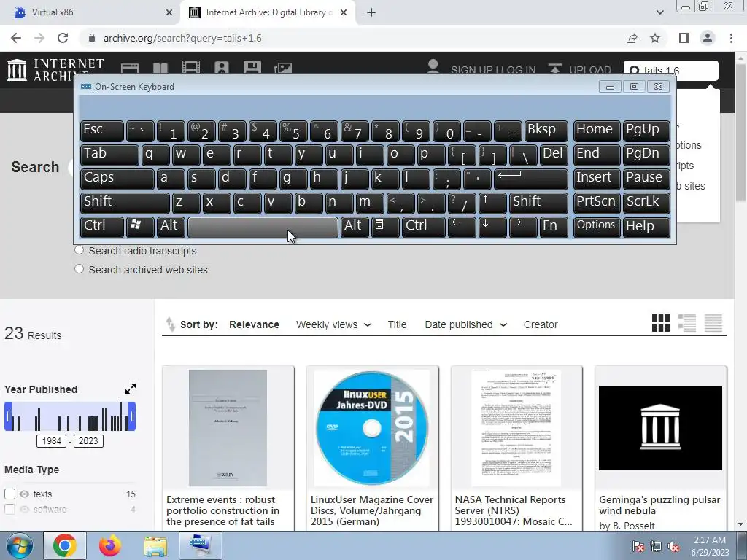Image resolution: width=747 pixels, height=560 pixels.
Task: Click left handle of year slider
Action: click(8, 416)
